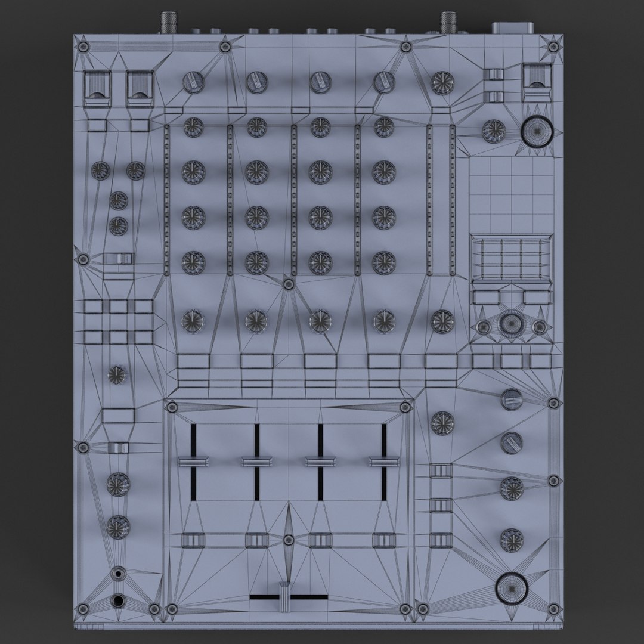The image size is (644, 644).
Task: Click the top-row knob of the first channel strip
Action: coord(193,82)
